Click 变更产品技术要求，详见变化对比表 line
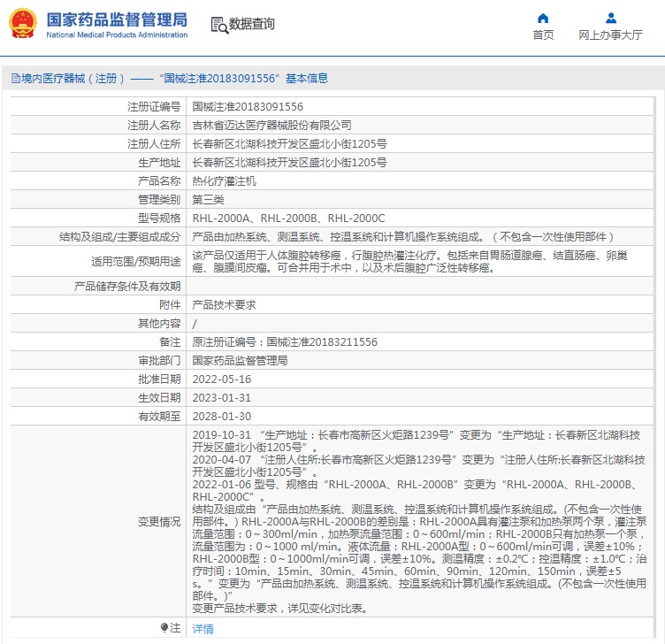Screen dimensions: 665x644 click(280, 609)
